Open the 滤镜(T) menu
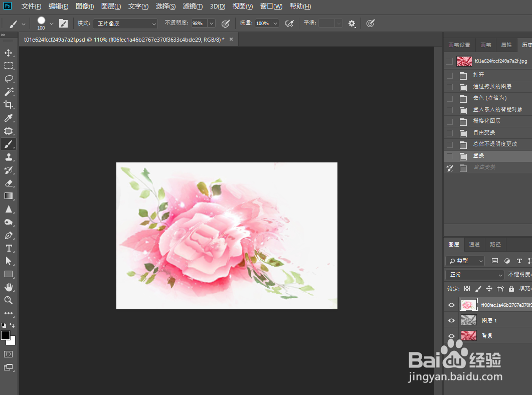 point(193,7)
